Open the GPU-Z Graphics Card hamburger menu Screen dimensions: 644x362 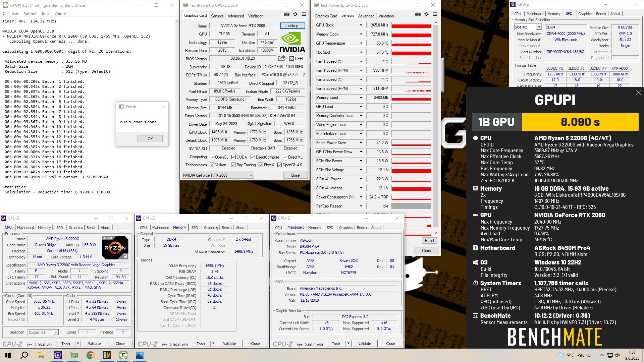(304, 14)
